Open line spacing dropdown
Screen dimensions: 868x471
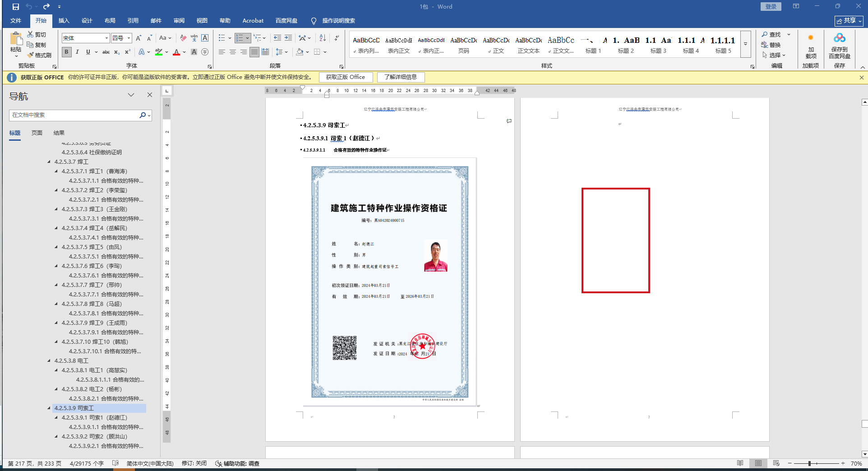(x=282, y=52)
